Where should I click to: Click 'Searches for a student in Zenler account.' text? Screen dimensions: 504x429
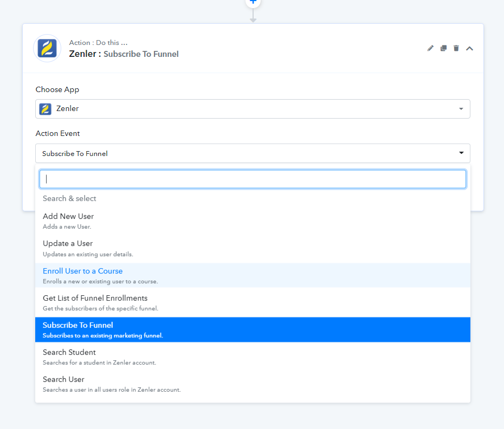pyautogui.click(x=99, y=362)
